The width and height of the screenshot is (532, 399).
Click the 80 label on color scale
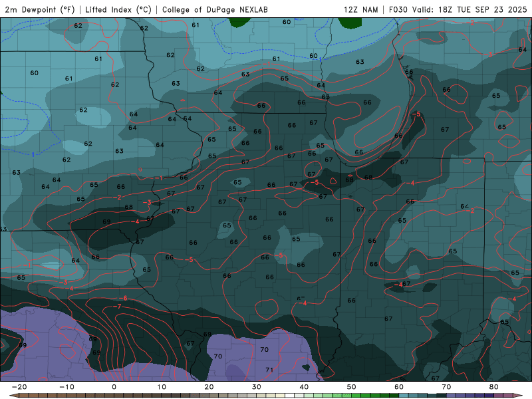point(494,387)
